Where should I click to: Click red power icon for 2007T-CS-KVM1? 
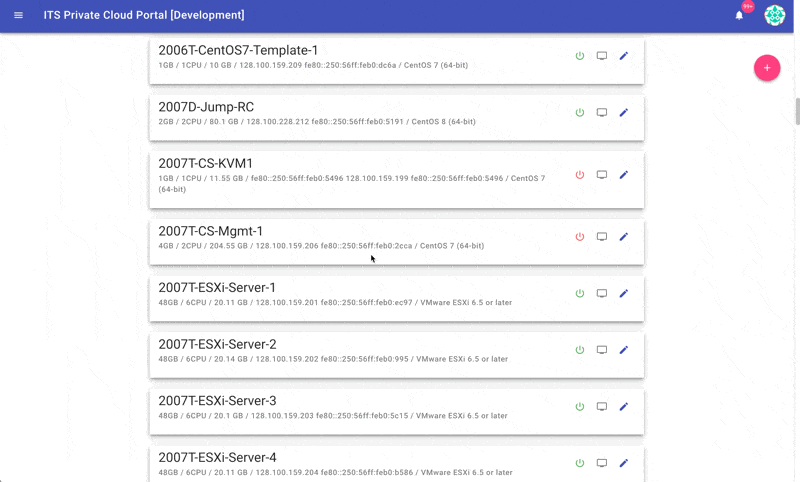580,174
